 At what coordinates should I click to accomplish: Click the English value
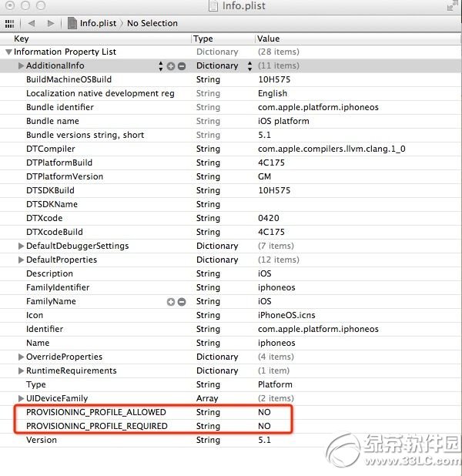click(x=273, y=93)
